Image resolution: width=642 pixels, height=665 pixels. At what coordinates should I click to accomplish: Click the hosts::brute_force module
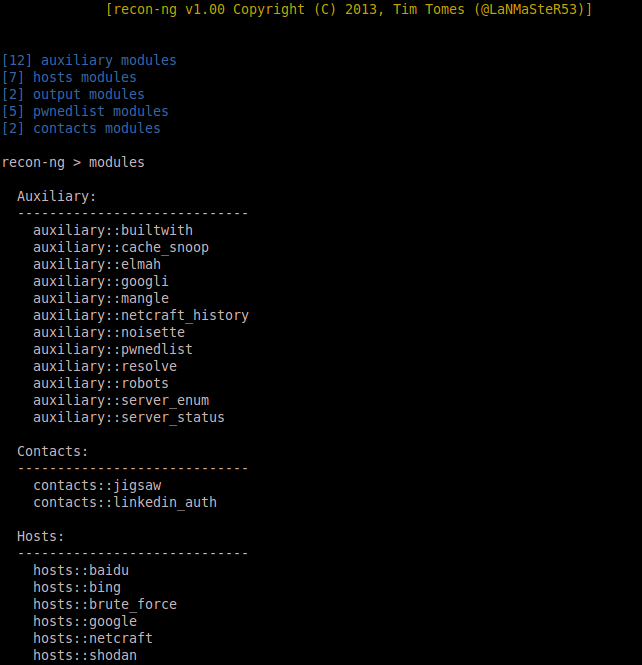point(105,604)
